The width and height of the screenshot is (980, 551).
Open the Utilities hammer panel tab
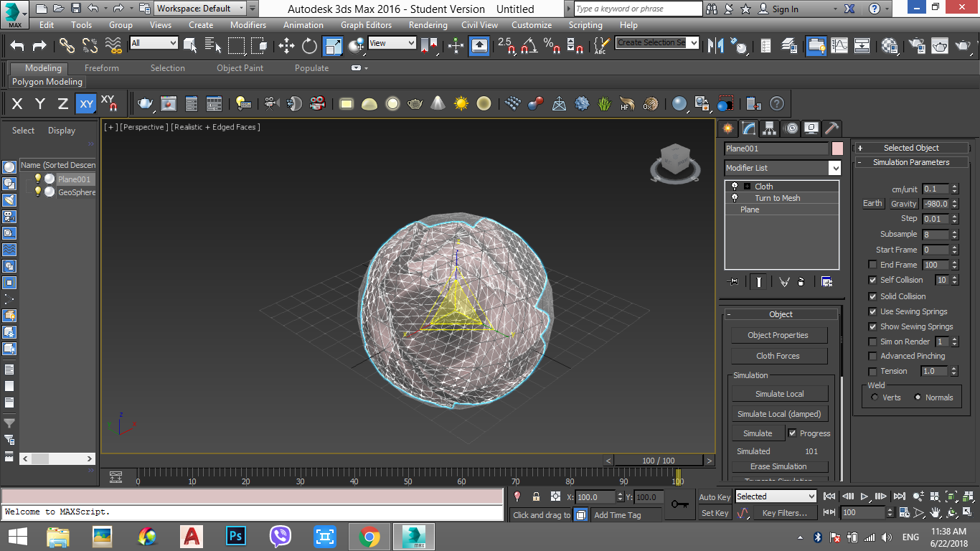[831, 128]
